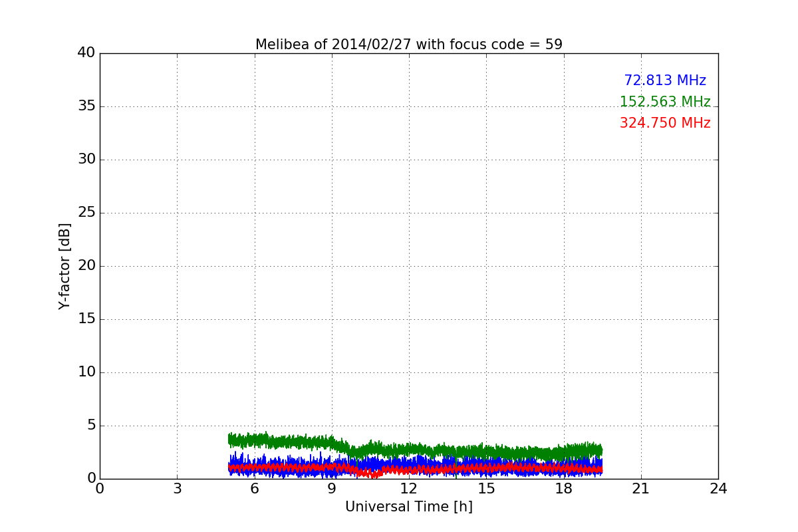Click y-axis tick label 10

click(x=86, y=372)
